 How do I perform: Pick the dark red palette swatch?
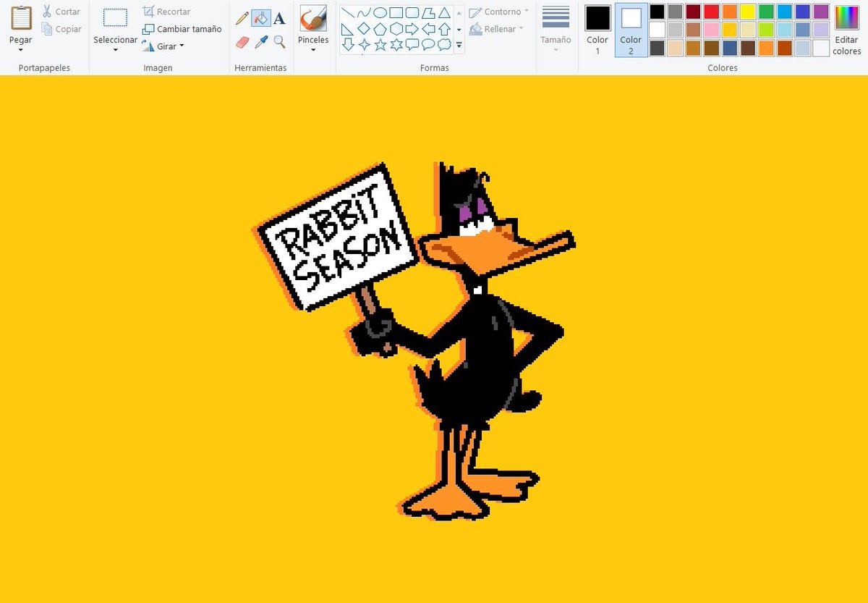tap(693, 12)
